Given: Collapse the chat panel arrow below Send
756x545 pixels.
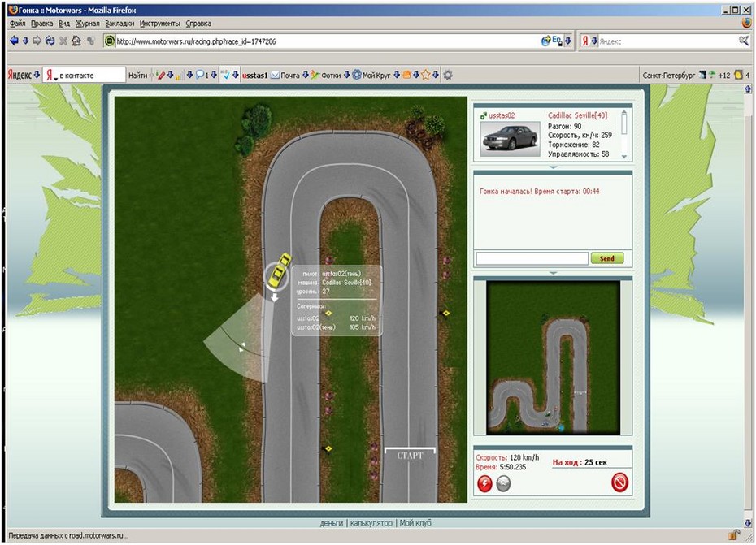Looking at the screenshot, I should tap(553, 273).
